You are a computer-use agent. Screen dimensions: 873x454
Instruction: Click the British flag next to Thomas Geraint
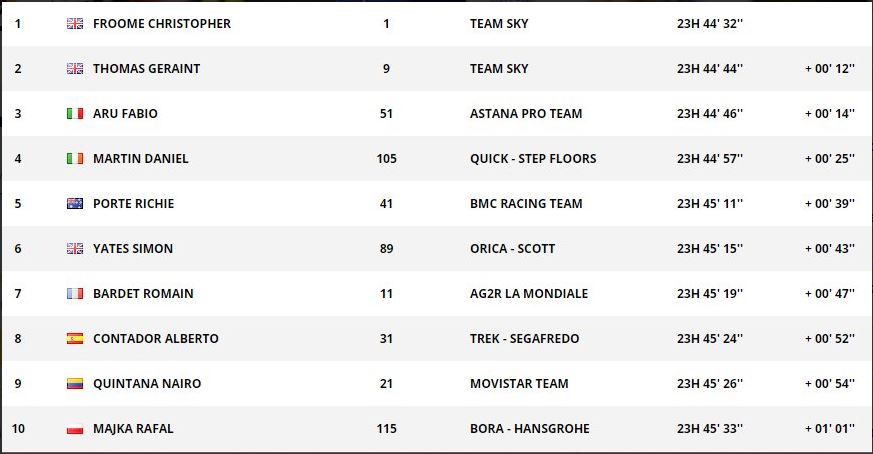(75, 69)
